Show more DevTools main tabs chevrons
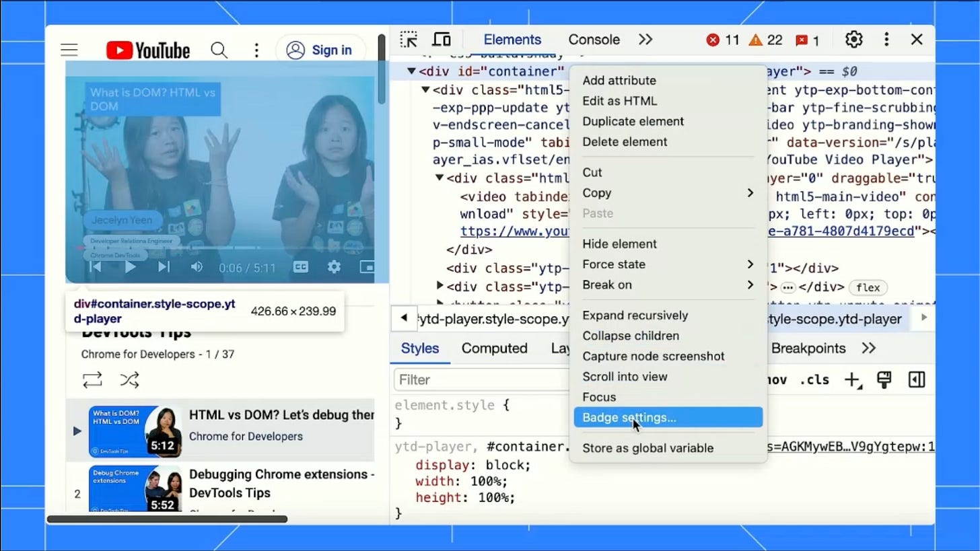Viewport: 980px width, 551px height. (x=645, y=40)
